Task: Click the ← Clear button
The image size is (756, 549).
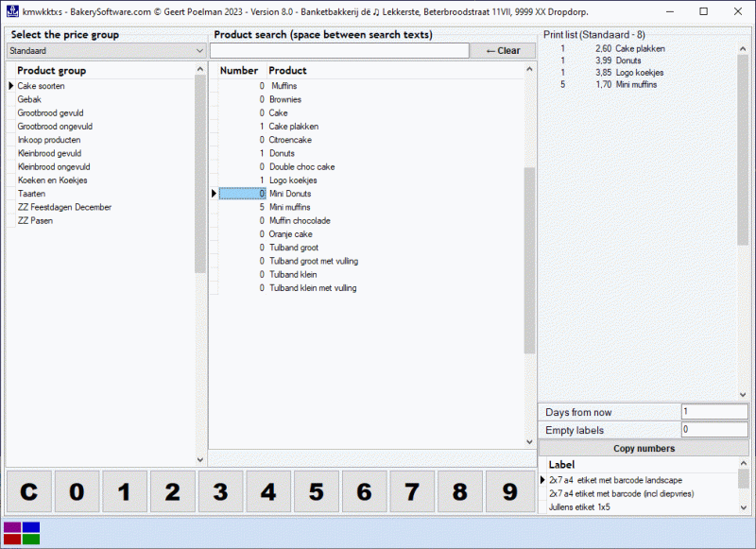Action: (503, 49)
